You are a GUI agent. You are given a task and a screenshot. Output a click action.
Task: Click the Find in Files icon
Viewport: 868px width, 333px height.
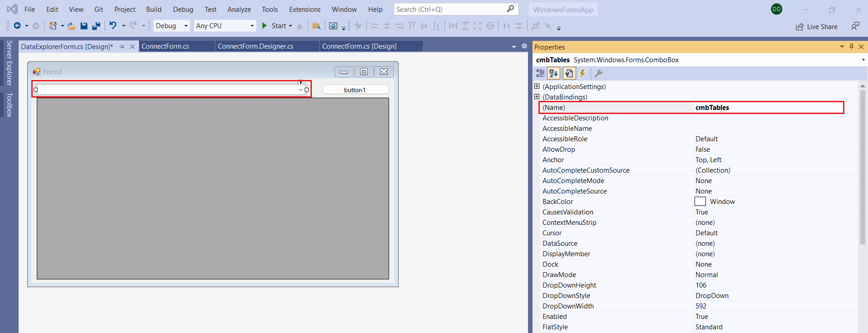coord(316,26)
